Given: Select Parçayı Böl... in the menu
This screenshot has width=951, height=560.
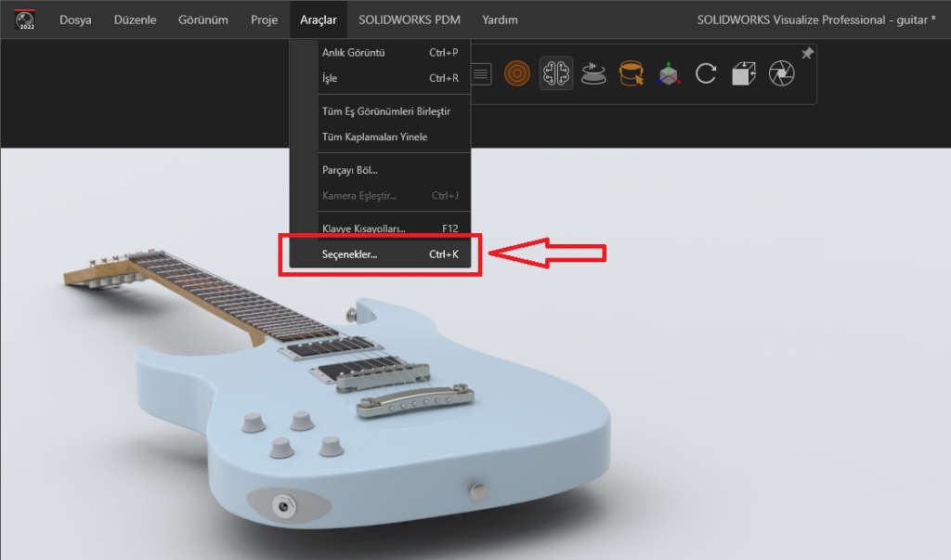Looking at the screenshot, I should tap(349, 170).
